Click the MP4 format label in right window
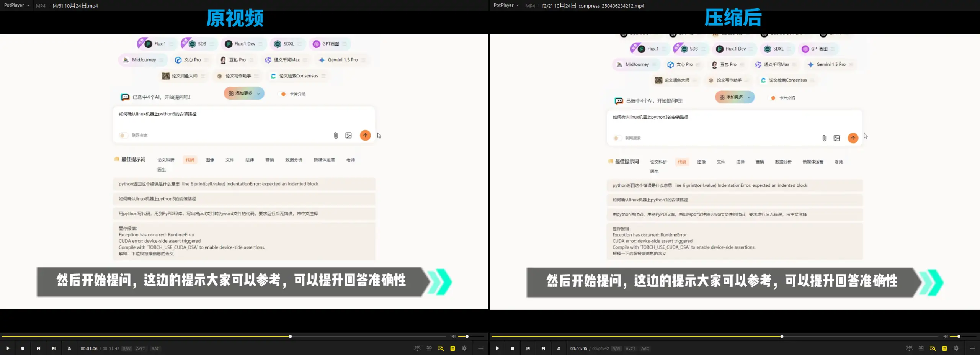980x355 pixels. pos(530,6)
